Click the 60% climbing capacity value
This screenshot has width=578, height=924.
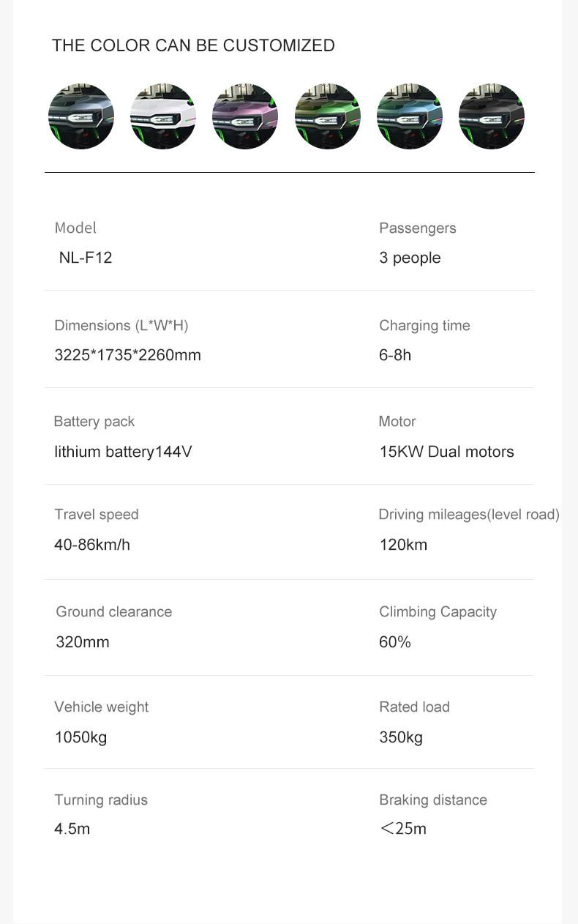(395, 642)
